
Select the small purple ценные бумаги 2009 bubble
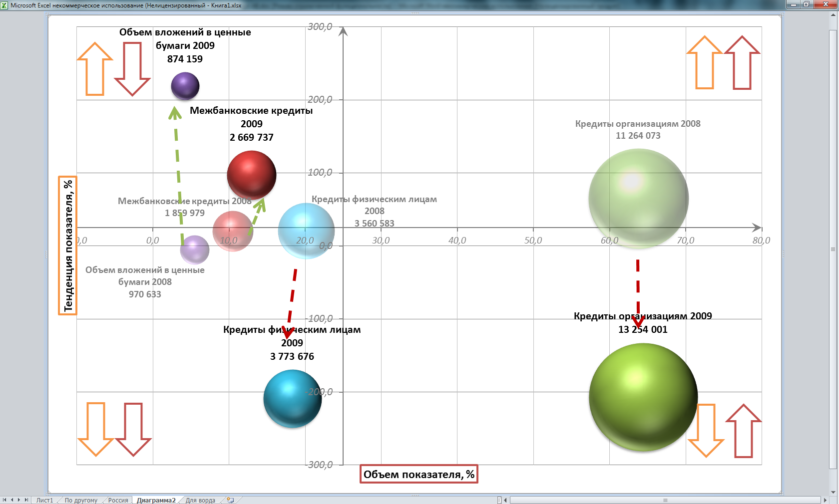pyautogui.click(x=185, y=86)
